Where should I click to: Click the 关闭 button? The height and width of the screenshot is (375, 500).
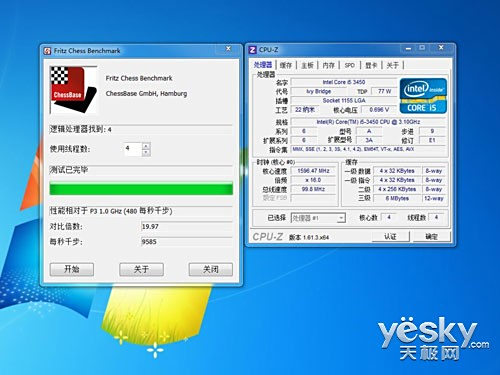(x=211, y=269)
